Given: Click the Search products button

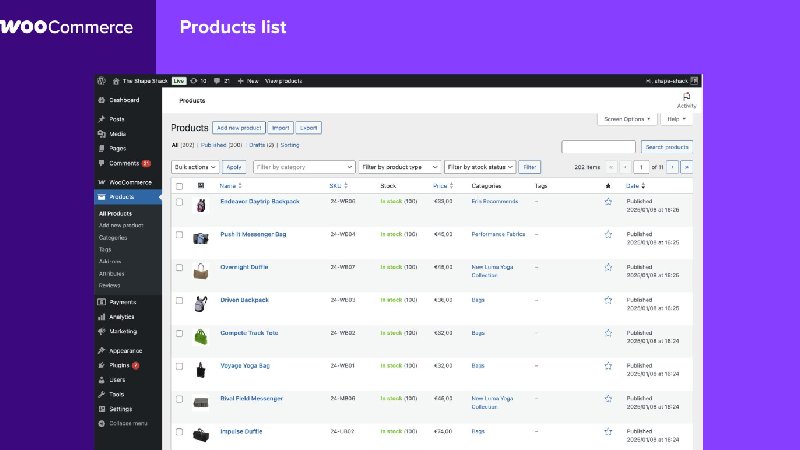Looking at the screenshot, I should 667,147.
